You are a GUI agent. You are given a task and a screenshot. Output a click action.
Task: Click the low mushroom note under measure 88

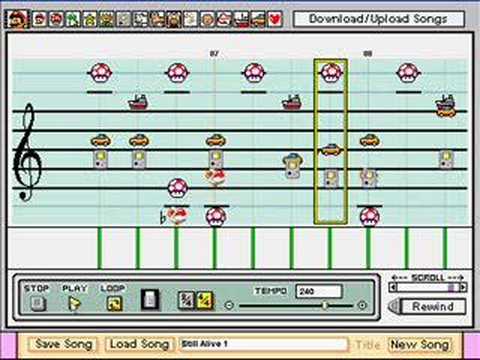pos(369,217)
